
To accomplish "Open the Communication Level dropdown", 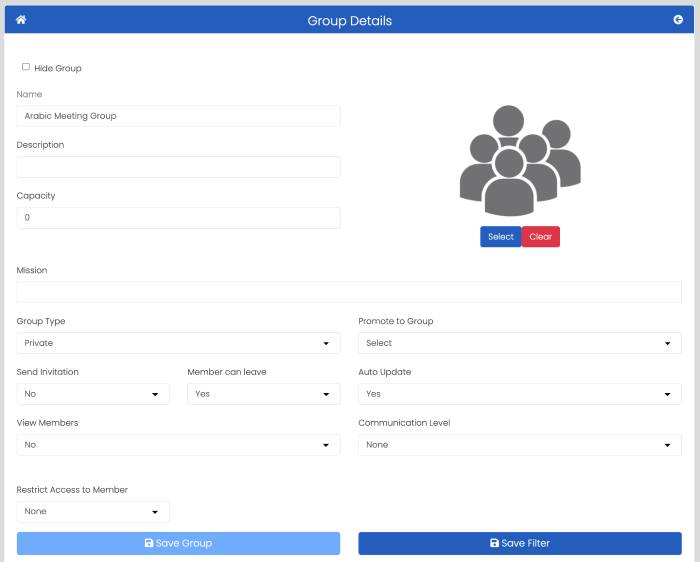I will pos(520,445).
